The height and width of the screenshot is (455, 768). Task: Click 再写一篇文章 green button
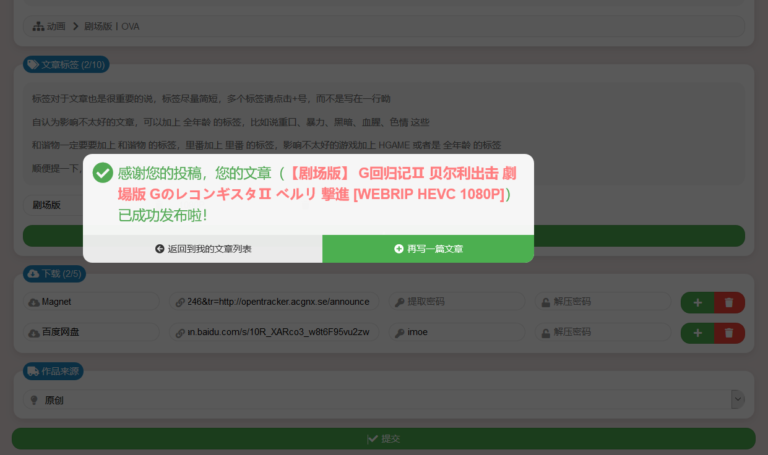pyautogui.click(x=427, y=249)
